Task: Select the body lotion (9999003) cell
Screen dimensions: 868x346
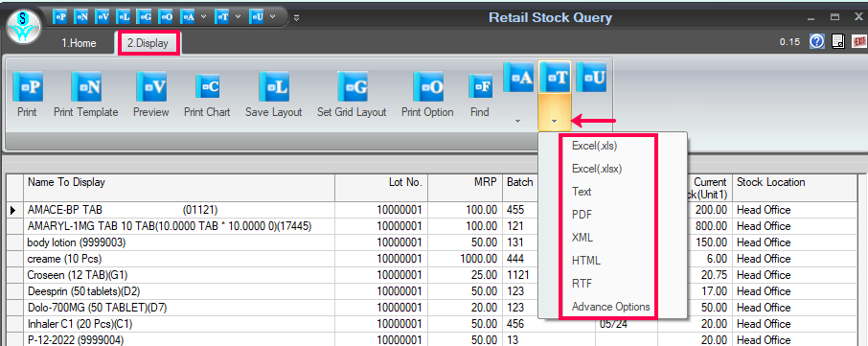Action: point(179,242)
